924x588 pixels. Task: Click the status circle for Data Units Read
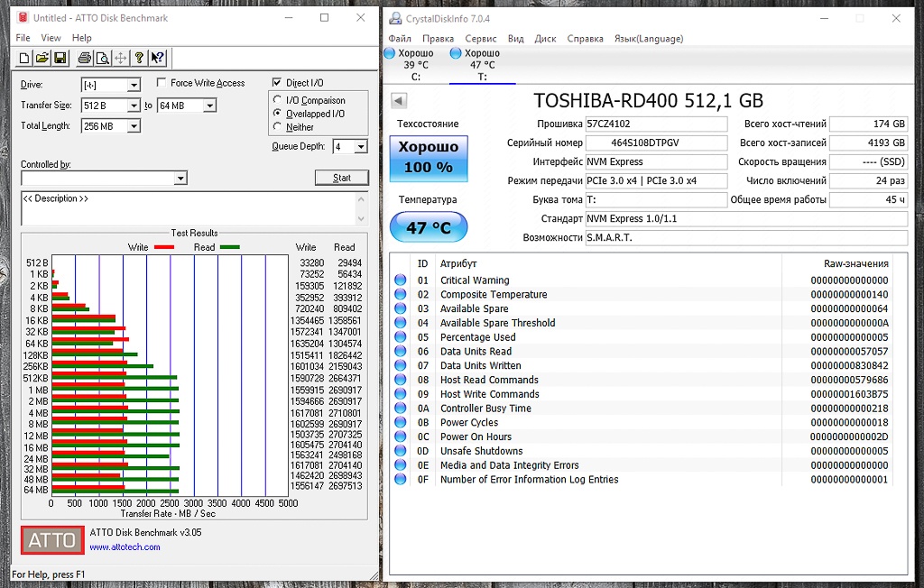[x=400, y=351]
